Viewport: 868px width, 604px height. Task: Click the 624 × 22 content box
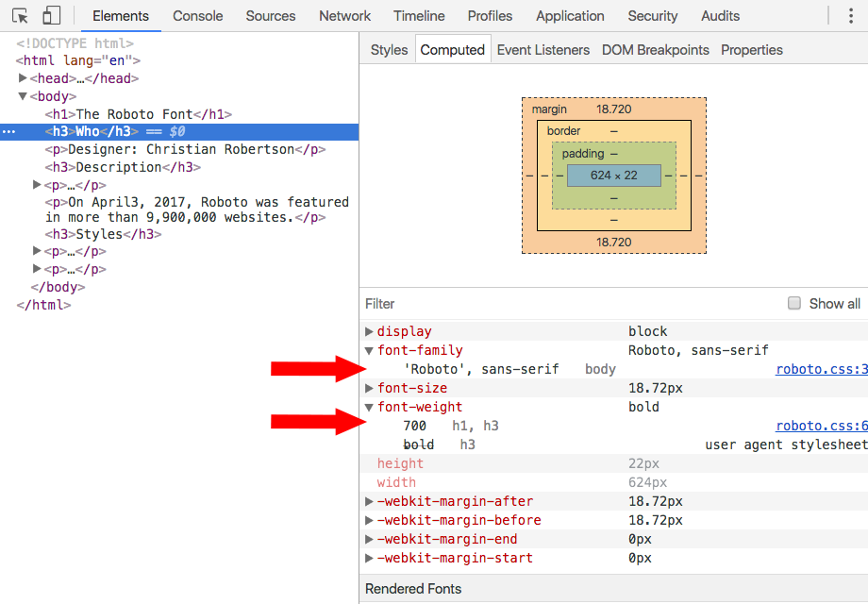point(614,176)
